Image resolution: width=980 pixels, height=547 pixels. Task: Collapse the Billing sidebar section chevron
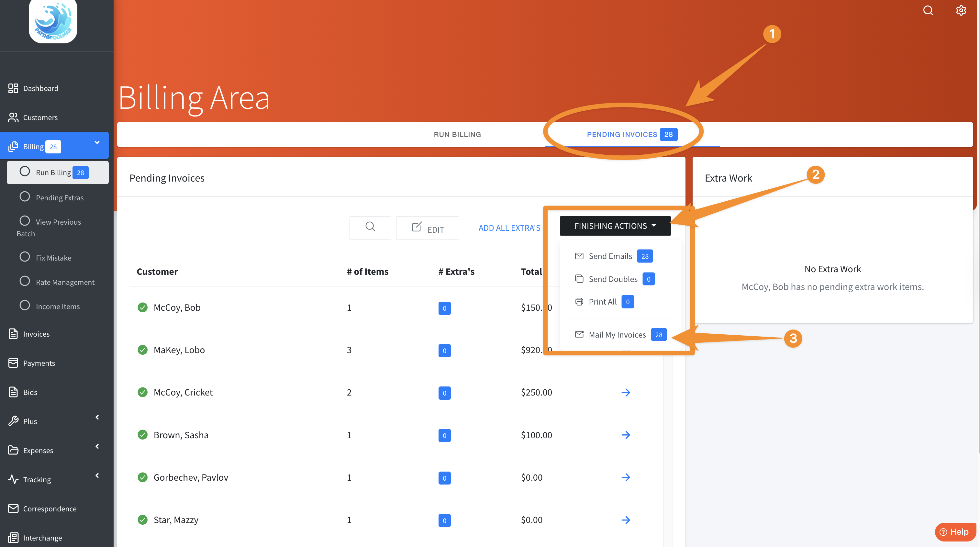(97, 143)
